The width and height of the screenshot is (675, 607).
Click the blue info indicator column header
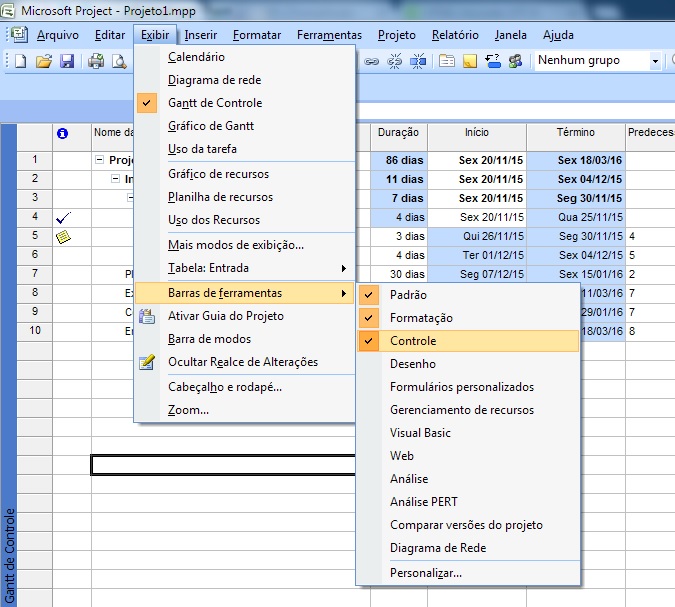click(62, 133)
